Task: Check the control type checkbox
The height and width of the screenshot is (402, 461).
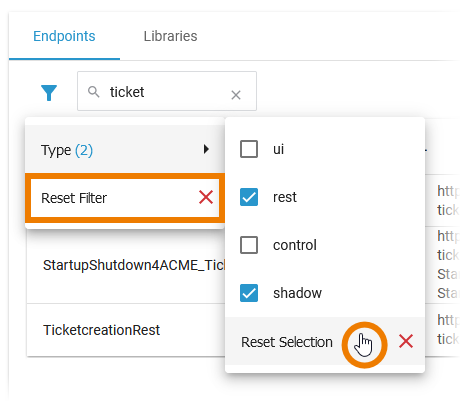Action: click(x=249, y=245)
